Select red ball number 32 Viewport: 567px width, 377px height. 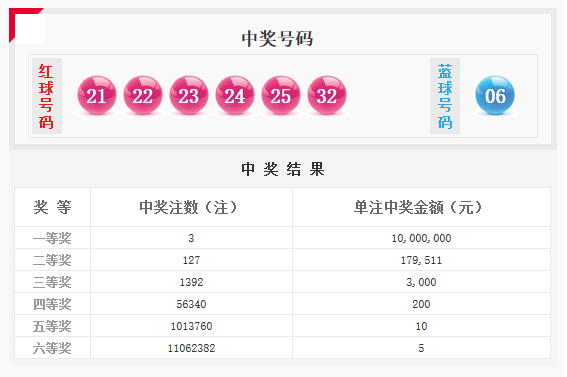coord(327,95)
